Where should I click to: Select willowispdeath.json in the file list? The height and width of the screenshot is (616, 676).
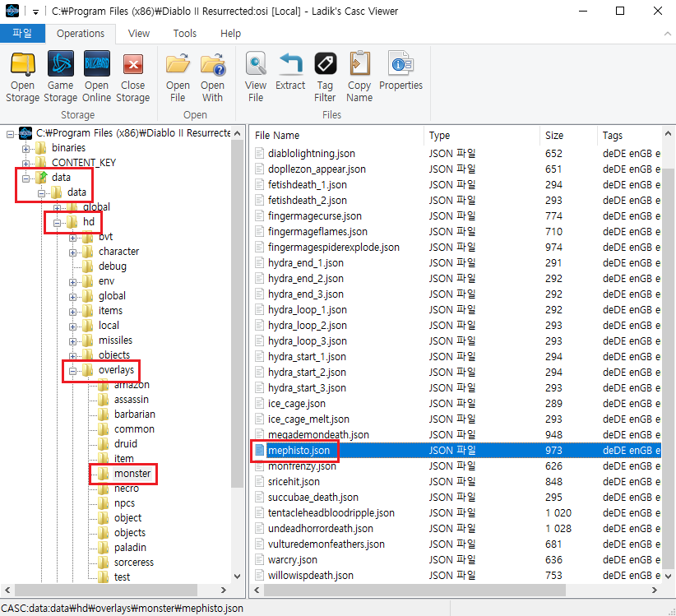310,576
